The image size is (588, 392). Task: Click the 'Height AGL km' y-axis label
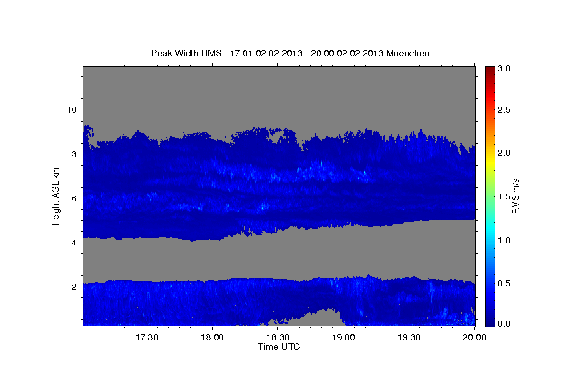click(x=56, y=196)
